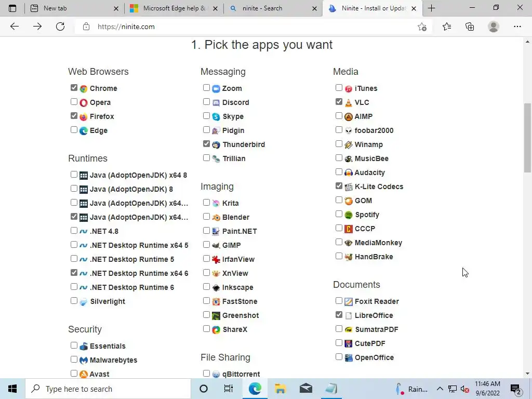Screen dimensions: 532x399
Task: Click the page vertical scrollbar thumb
Action: tap(527, 137)
